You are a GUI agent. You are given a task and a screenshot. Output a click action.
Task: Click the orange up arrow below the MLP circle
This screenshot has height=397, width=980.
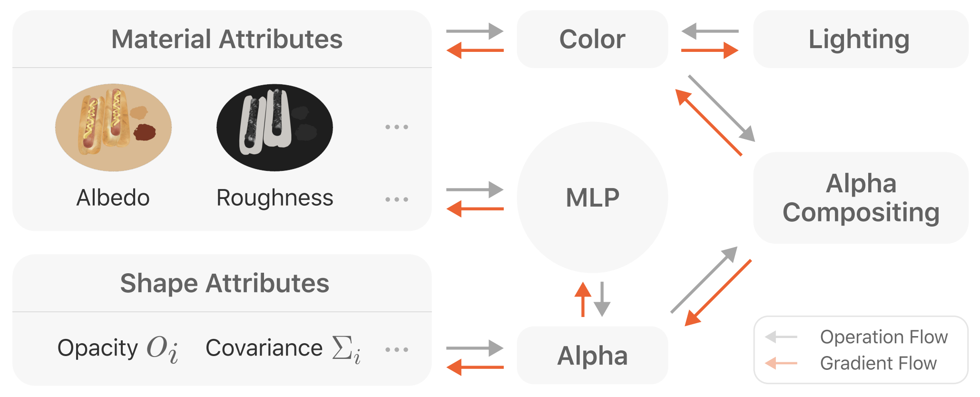583,299
